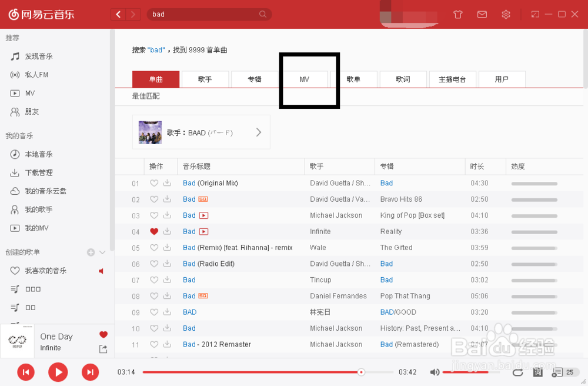
Task: Switch to the 歌词 lyrics tab
Action: tap(403, 79)
